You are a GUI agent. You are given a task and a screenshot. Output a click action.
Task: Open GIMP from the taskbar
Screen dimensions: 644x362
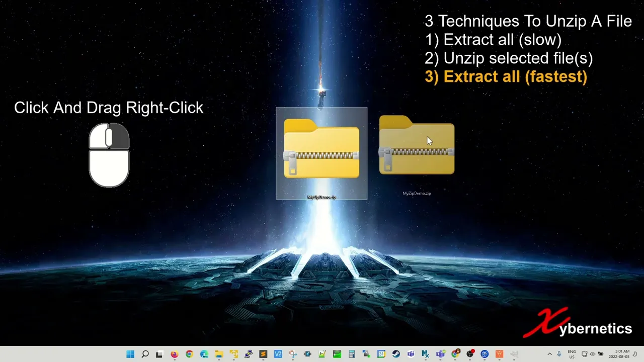(x=514, y=354)
